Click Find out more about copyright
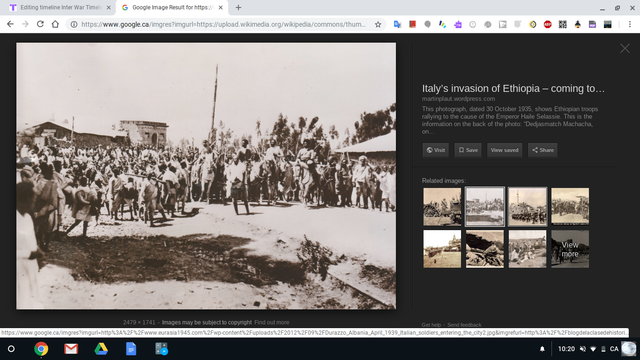This screenshot has height=360, width=640. [271, 322]
